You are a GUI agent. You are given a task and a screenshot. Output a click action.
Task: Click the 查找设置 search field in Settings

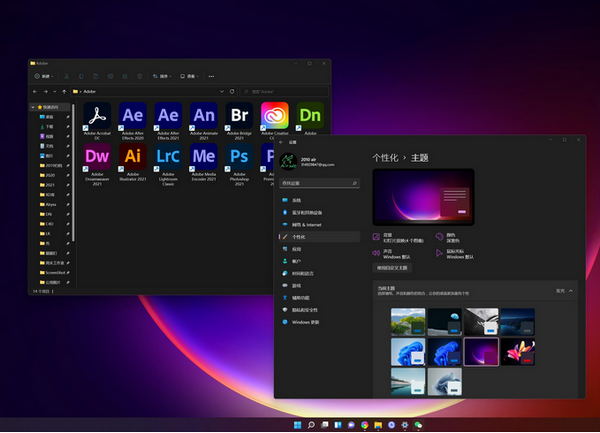click(x=318, y=184)
